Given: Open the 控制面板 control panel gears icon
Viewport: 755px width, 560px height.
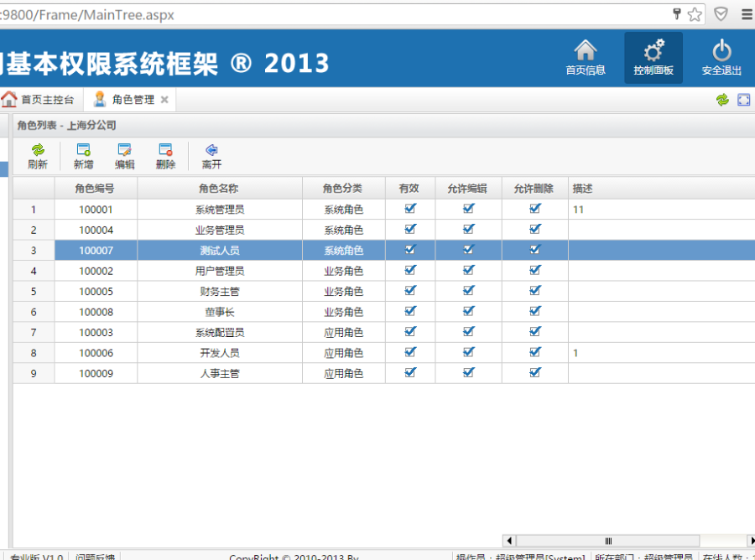Looking at the screenshot, I should coord(653,50).
